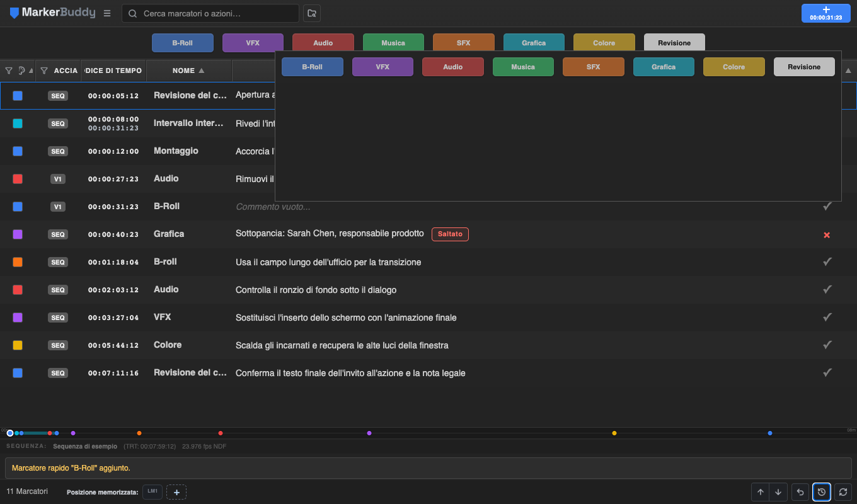Toggle the checkmark on the empty-comment B-Roll row

(x=827, y=206)
